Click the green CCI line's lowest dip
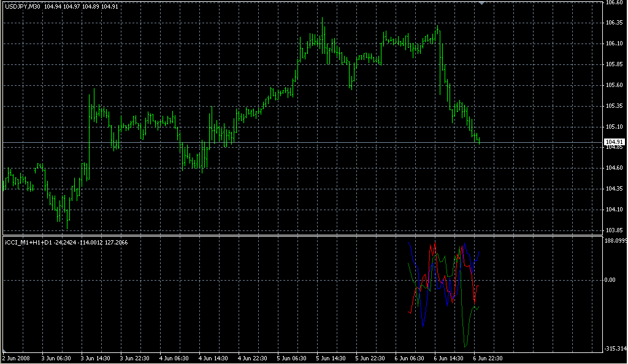628x364 pixels. [x=465, y=346]
